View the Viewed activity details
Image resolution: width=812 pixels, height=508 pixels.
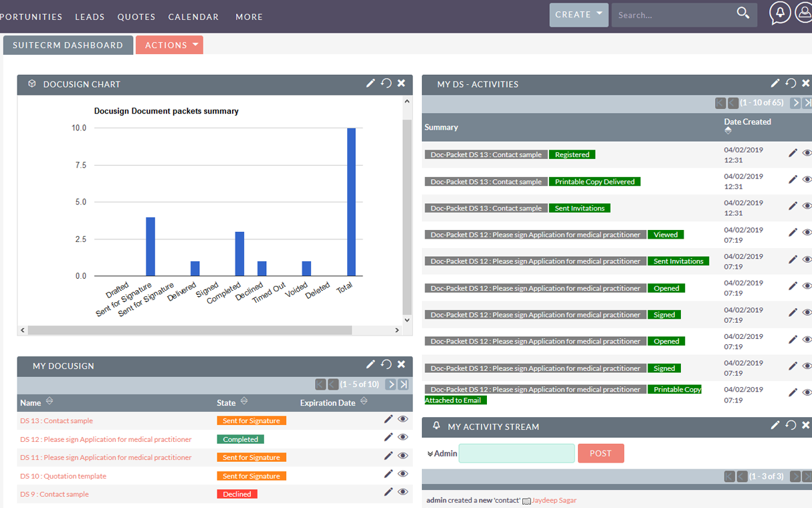point(807,233)
